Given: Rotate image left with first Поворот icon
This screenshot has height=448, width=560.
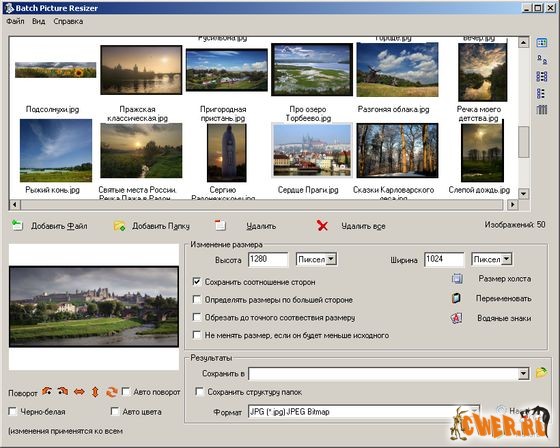Looking at the screenshot, I should click(46, 392).
